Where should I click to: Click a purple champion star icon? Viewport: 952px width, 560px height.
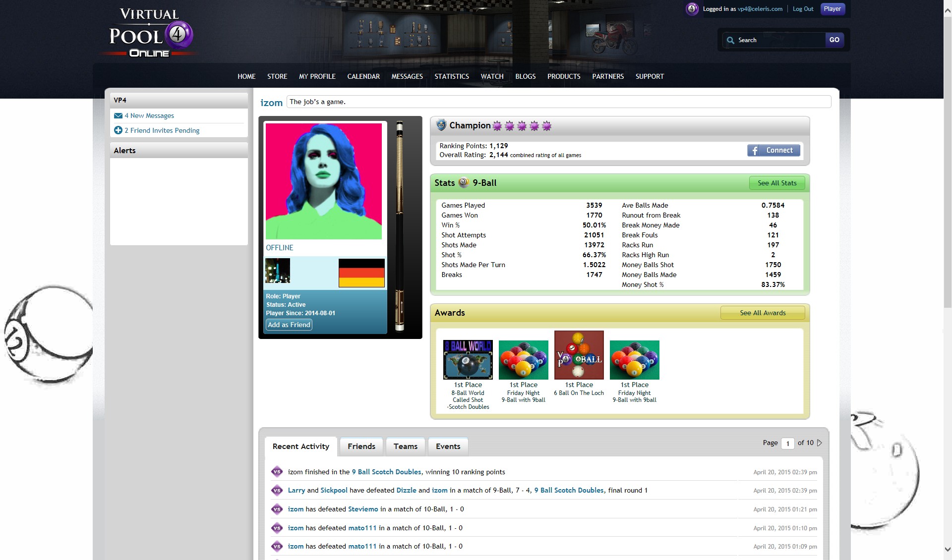(x=497, y=125)
